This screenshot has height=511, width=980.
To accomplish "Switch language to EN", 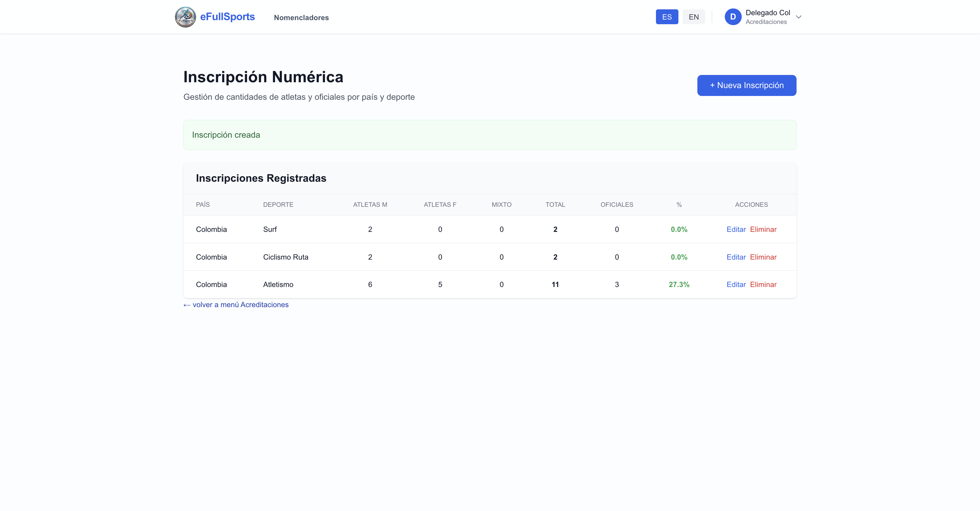I will click(693, 17).
